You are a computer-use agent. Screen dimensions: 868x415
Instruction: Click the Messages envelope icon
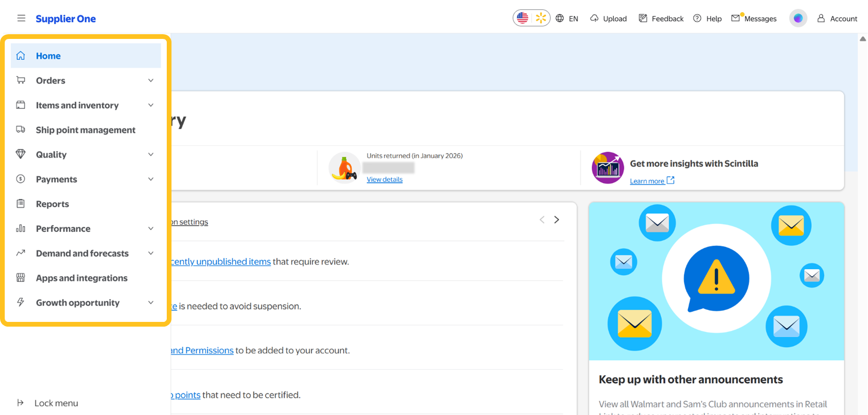pyautogui.click(x=736, y=18)
